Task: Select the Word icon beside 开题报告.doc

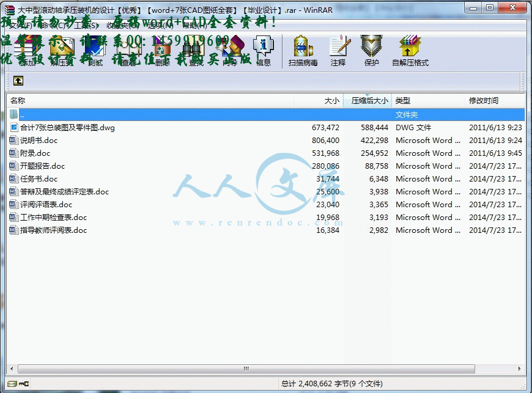Action: (14, 166)
